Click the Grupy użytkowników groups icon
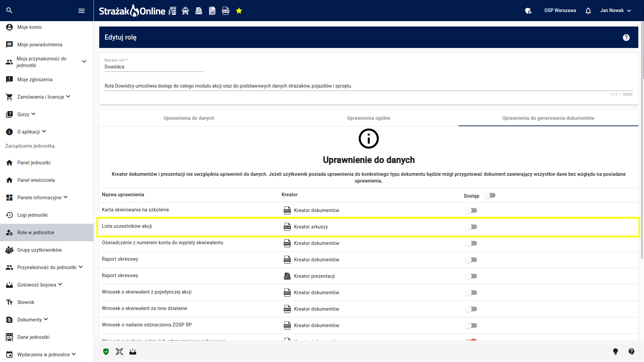The width and height of the screenshot is (644, 362). point(9,250)
